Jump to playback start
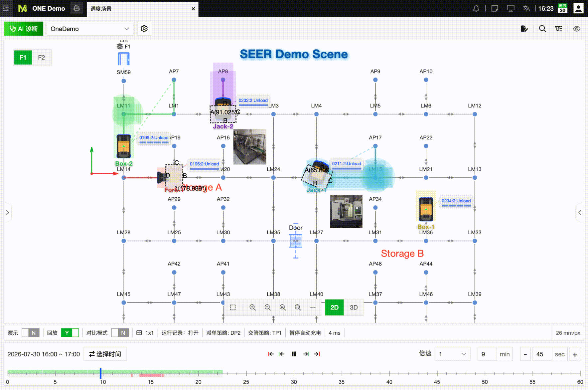This screenshot has height=390, width=588. coord(271,354)
